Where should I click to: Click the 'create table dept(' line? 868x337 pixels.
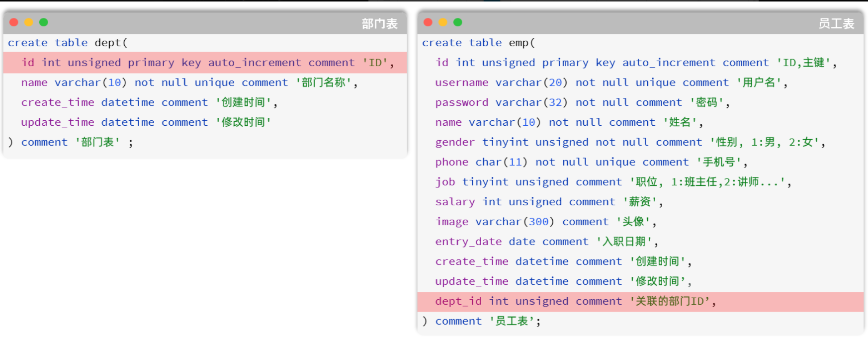68,43
